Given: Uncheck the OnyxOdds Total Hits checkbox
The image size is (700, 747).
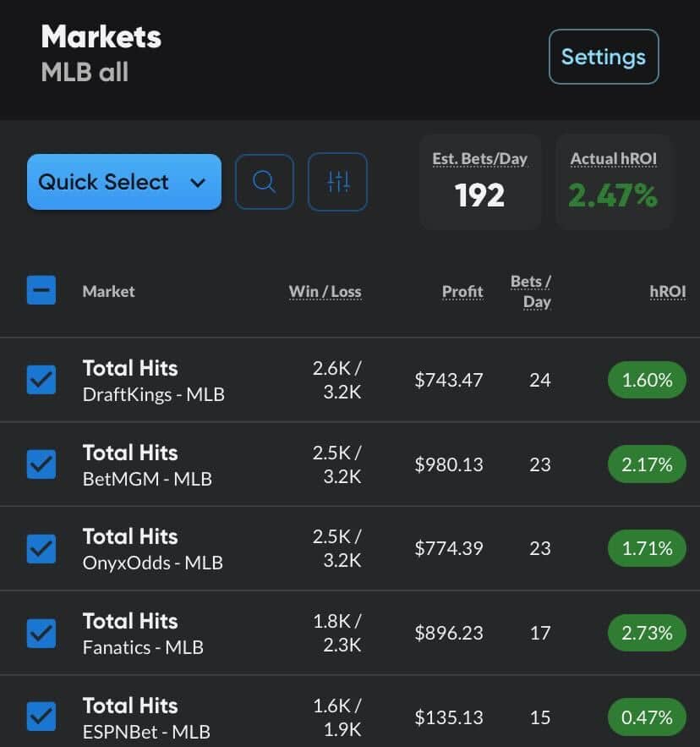Looking at the screenshot, I should 41,548.
